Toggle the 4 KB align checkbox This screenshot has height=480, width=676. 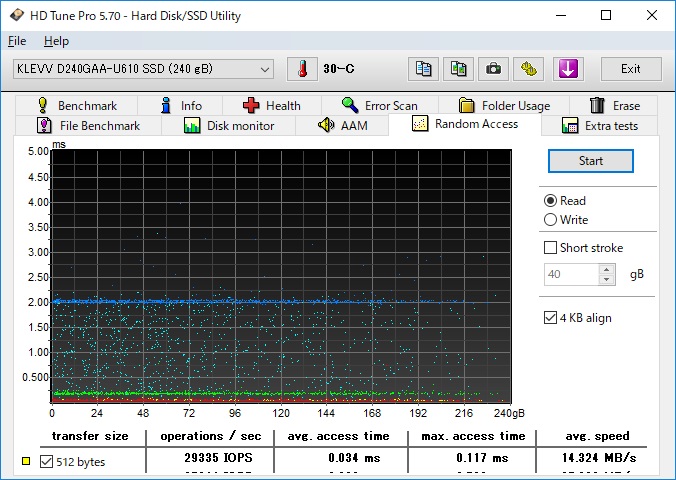click(x=550, y=318)
